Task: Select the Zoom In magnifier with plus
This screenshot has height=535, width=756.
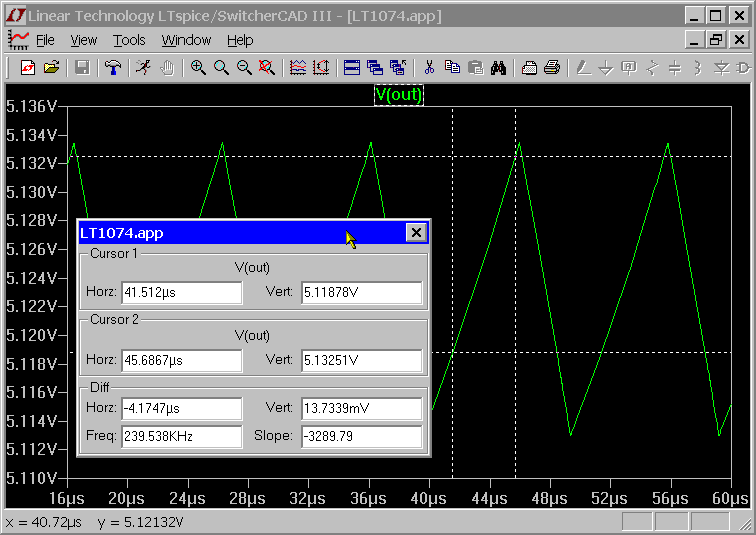Action: (x=198, y=67)
